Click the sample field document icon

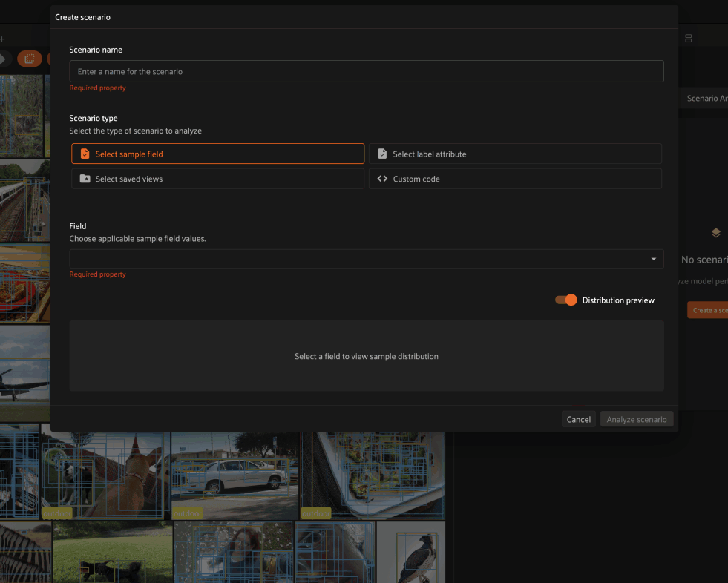click(x=85, y=154)
